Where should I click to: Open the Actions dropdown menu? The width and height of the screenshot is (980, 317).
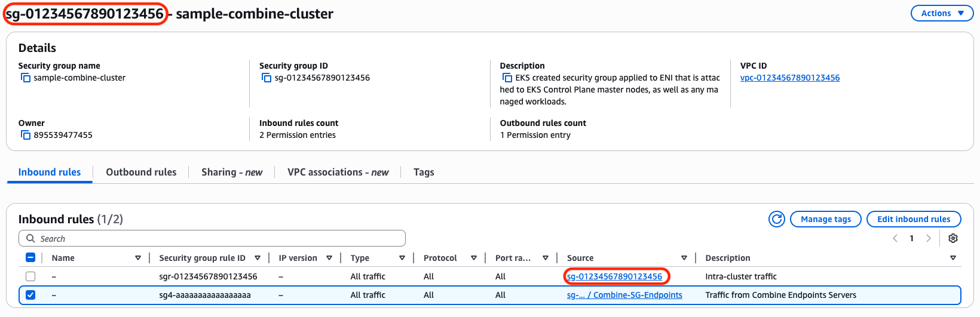coord(942,13)
